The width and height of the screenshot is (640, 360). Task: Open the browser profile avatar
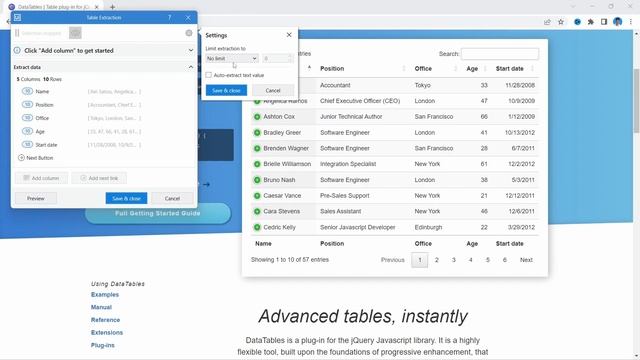click(x=618, y=22)
